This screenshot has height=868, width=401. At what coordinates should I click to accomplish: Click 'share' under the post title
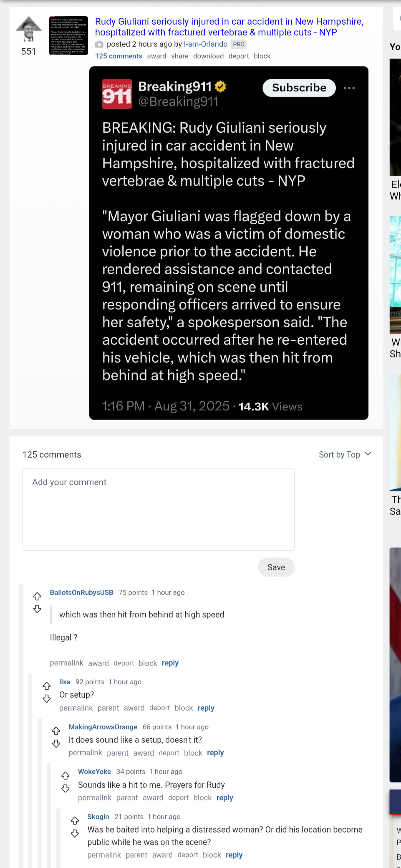[179, 56]
